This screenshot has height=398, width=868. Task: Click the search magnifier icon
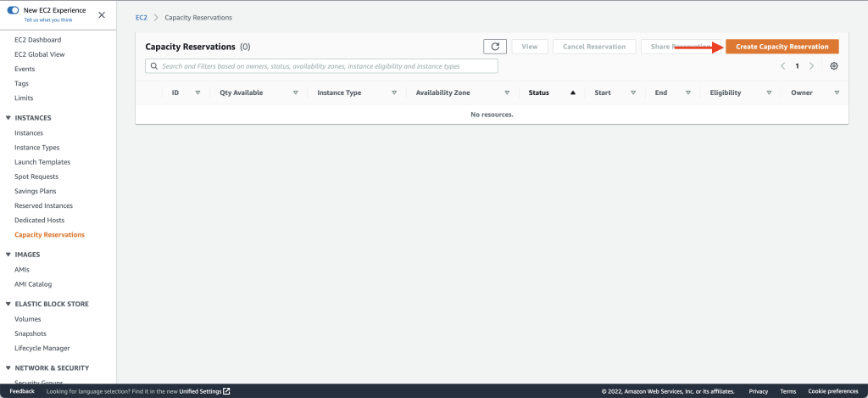tap(154, 66)
